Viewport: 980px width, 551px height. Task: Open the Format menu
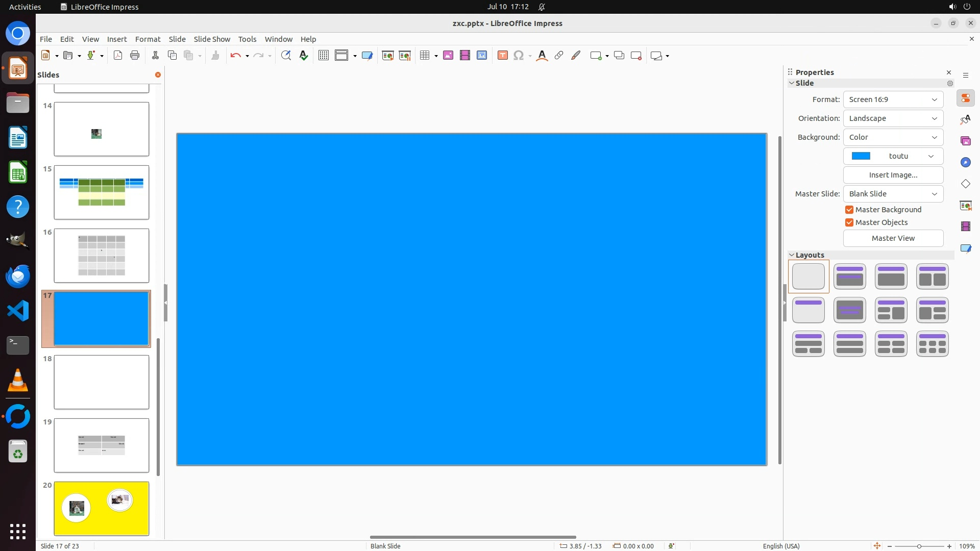point(148,39)
